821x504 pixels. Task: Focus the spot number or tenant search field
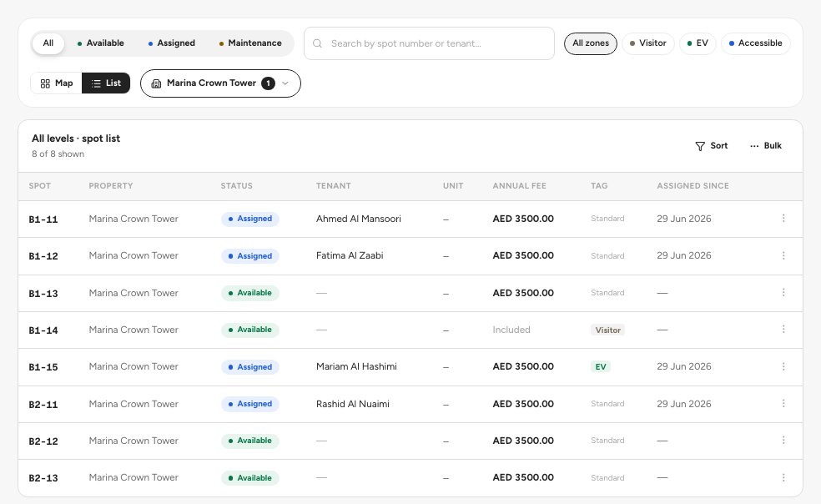429,43
